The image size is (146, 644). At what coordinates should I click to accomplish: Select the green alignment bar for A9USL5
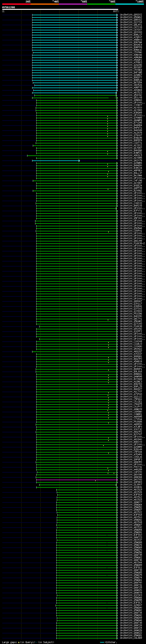(72, 156)
